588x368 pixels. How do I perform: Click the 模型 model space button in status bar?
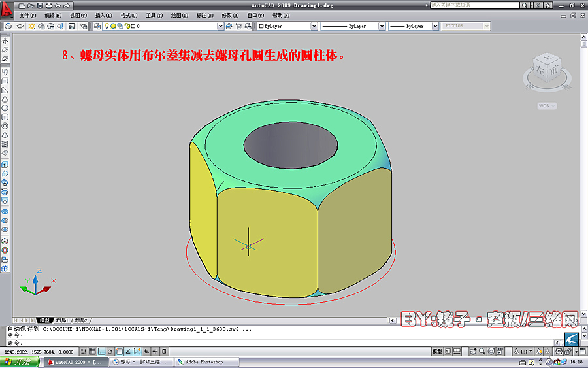tap(437, 352)
